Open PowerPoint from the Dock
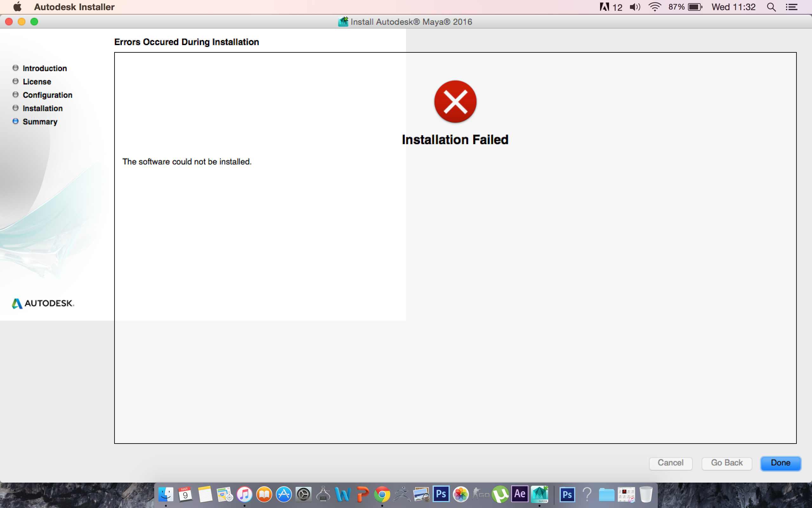812x508 pixels. point(362,495)
